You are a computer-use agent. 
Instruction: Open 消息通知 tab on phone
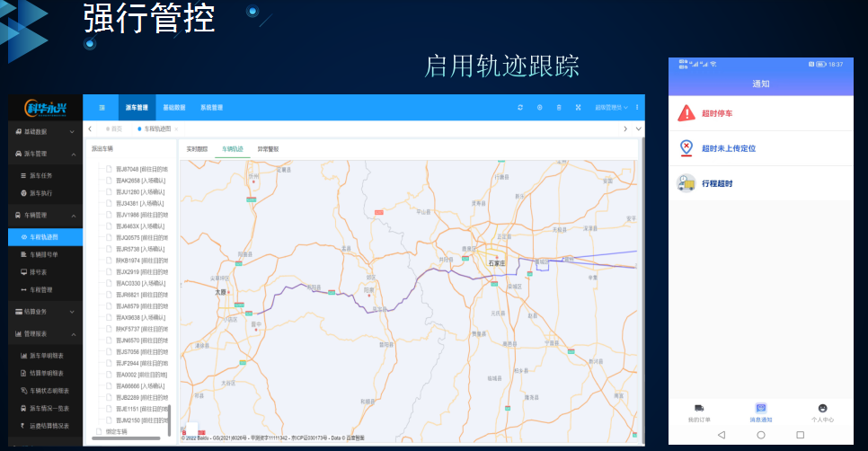760,413
